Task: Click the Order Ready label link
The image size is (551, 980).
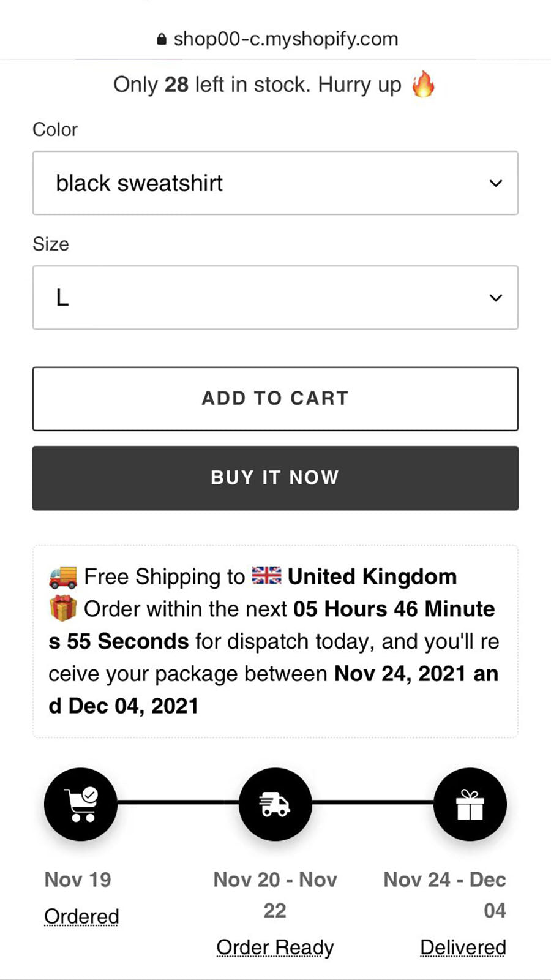Action: (275, 947)
